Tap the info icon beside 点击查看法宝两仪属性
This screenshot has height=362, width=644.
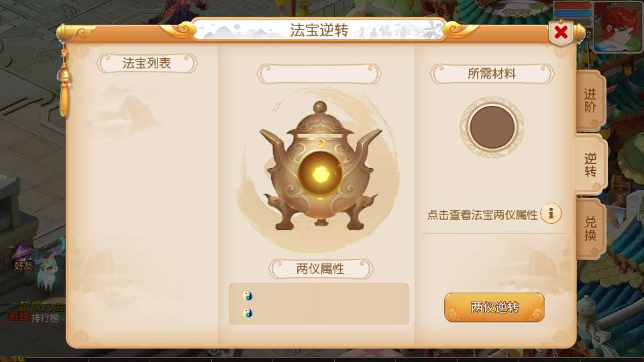click(x=551, y=213)
